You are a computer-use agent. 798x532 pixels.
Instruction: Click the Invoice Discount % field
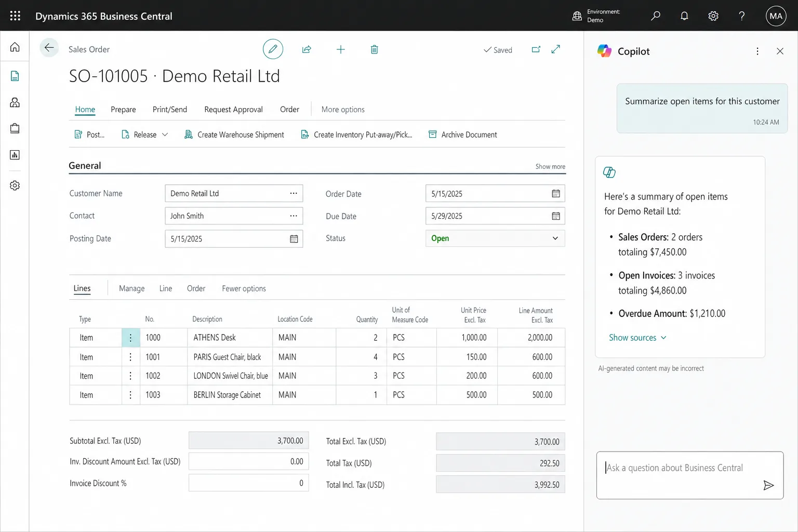(x=249, y=483)
